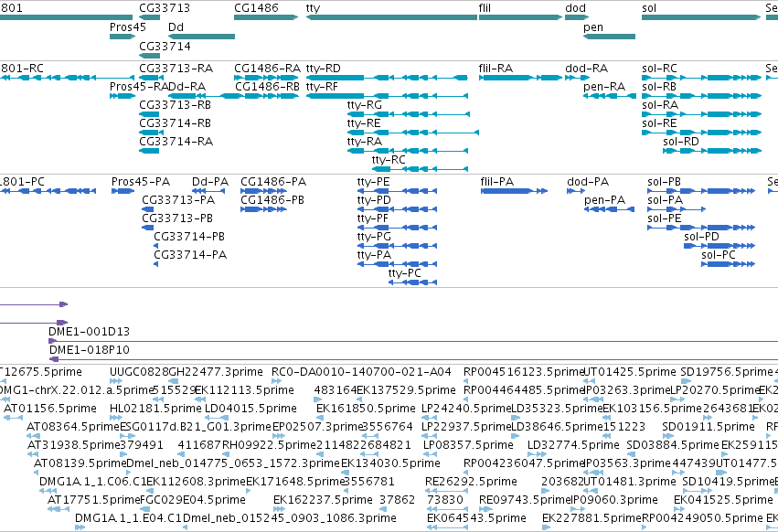Image resolution: width=778 pixels, height=532 pixels.
Task: Select transcript CG33713-RB
Action: click(x=149, y=114)
